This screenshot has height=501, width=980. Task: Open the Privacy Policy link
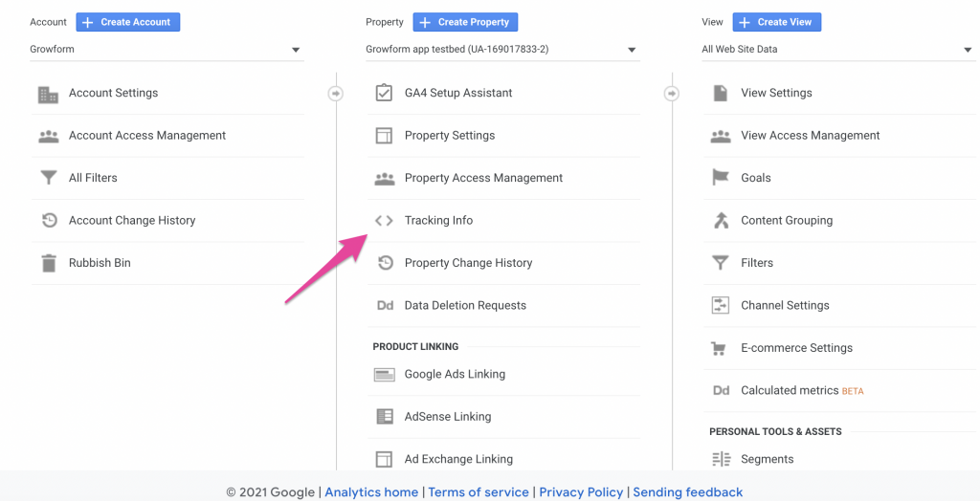pos(581,492)
